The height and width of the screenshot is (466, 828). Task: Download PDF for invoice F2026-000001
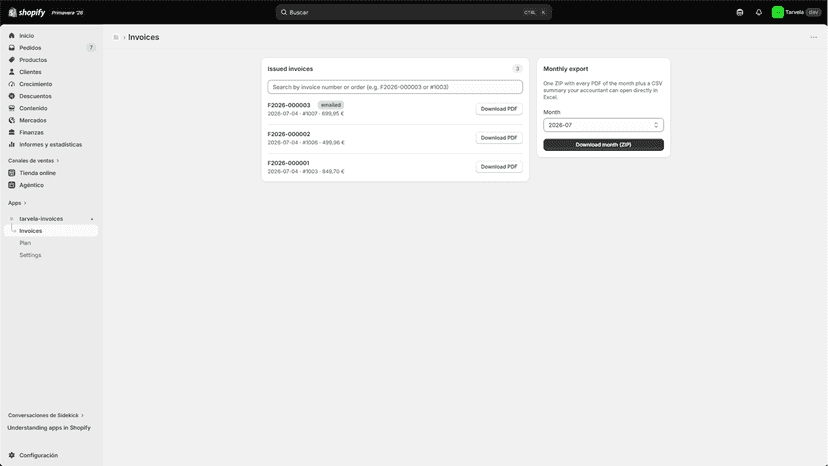pyautogui.click(x=498, y=166)
